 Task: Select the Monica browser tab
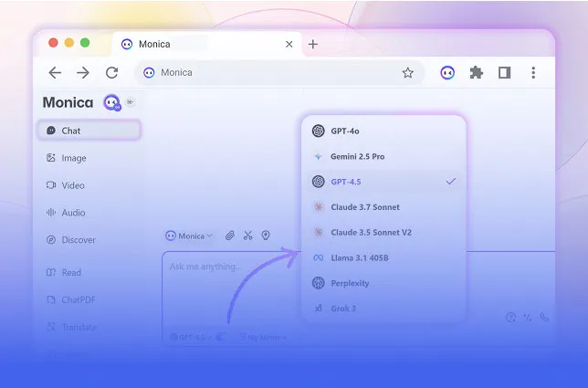[x=207, y=44]
